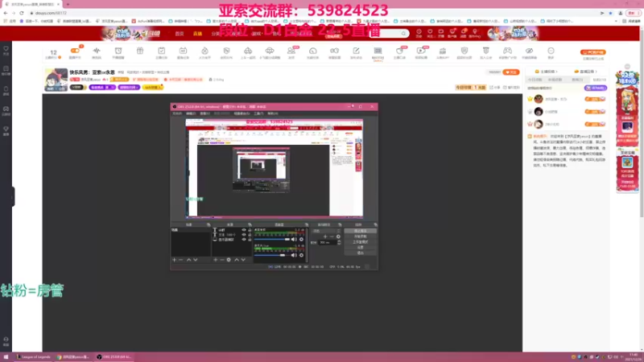Image resolution: width=644 pixels, height=362 pixels.
Task: Open first menu in OBS menu bar
Action: [177, 113]
